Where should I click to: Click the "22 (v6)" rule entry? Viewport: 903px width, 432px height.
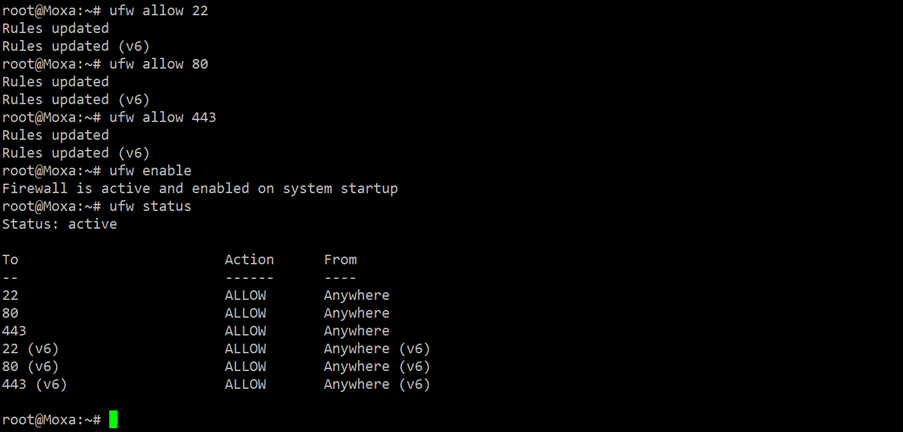(30, 349)
